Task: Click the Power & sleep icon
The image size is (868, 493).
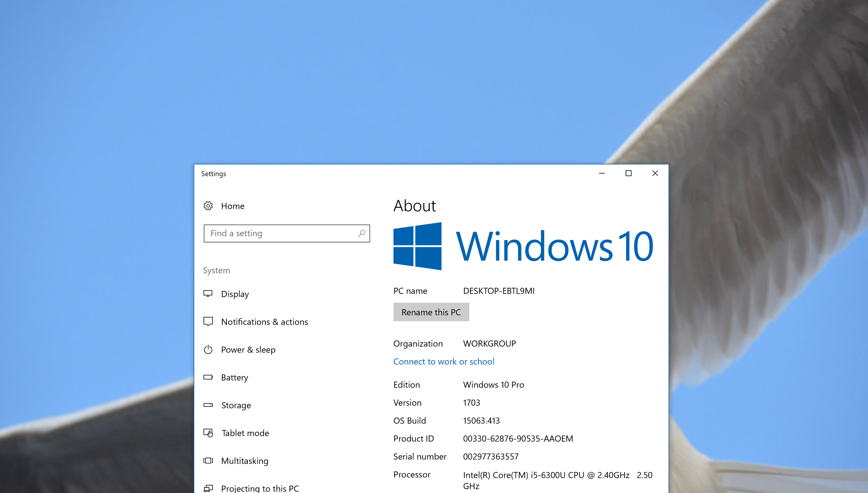Action: pos(208,349)
